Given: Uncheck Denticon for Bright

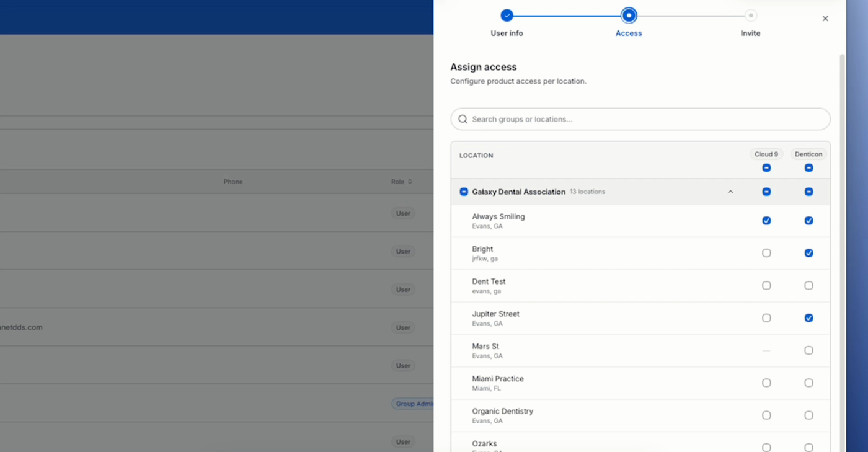Looking at the screenshot, I should point(808,253).
